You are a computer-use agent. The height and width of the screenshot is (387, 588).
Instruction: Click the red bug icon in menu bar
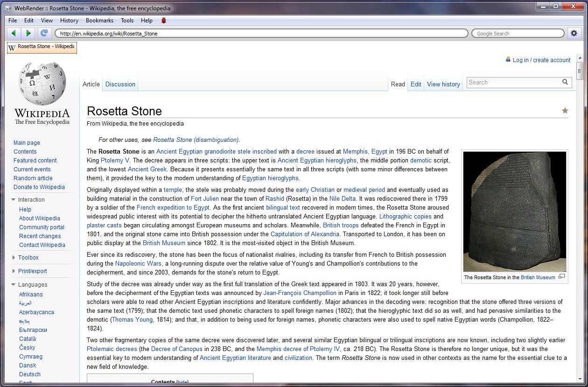[x=163, y=21]
